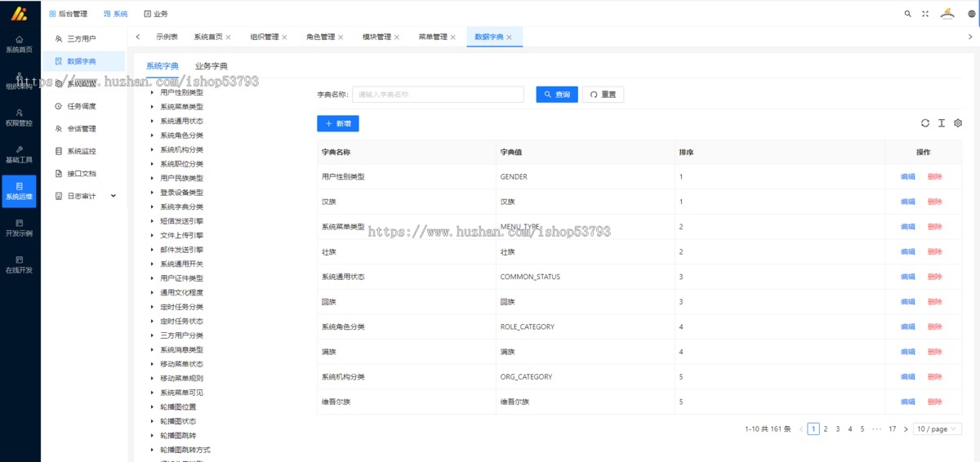Expand 系统机构分类 tree node arrow
980x462 pixels.
pyautogui.click(x=152, y=149)
